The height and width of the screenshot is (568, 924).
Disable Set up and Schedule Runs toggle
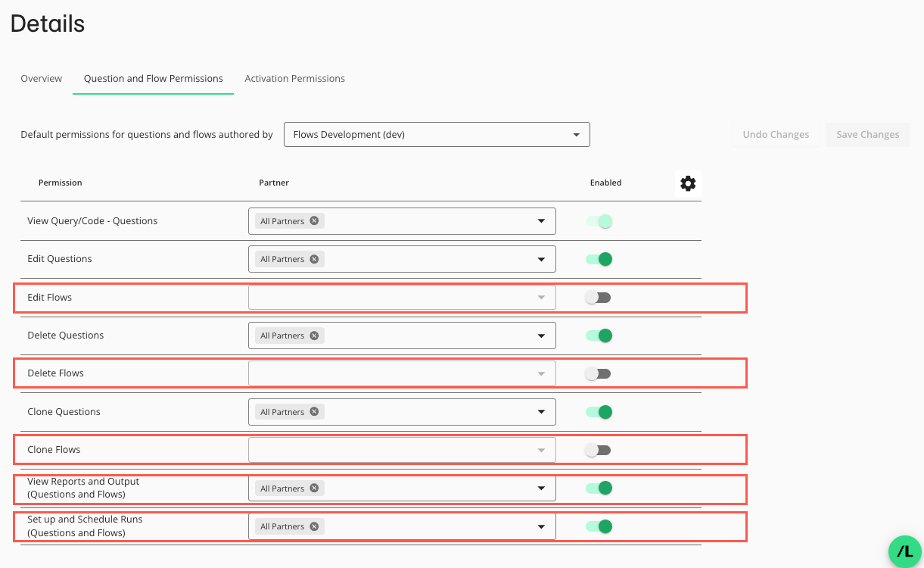599,526
